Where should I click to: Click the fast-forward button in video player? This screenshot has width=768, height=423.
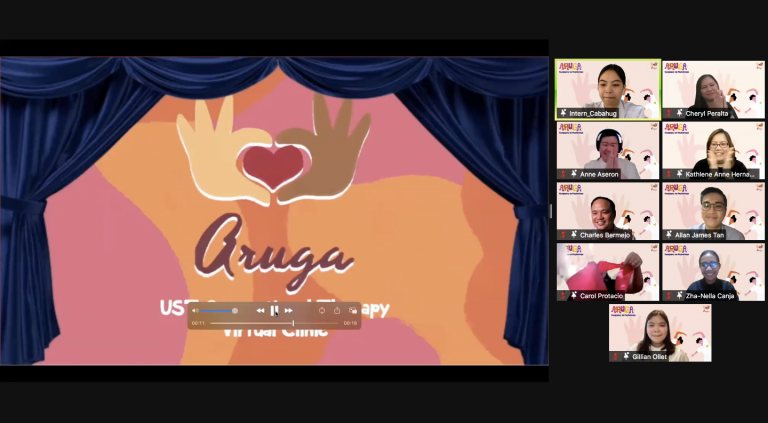[x=288, y=310]
